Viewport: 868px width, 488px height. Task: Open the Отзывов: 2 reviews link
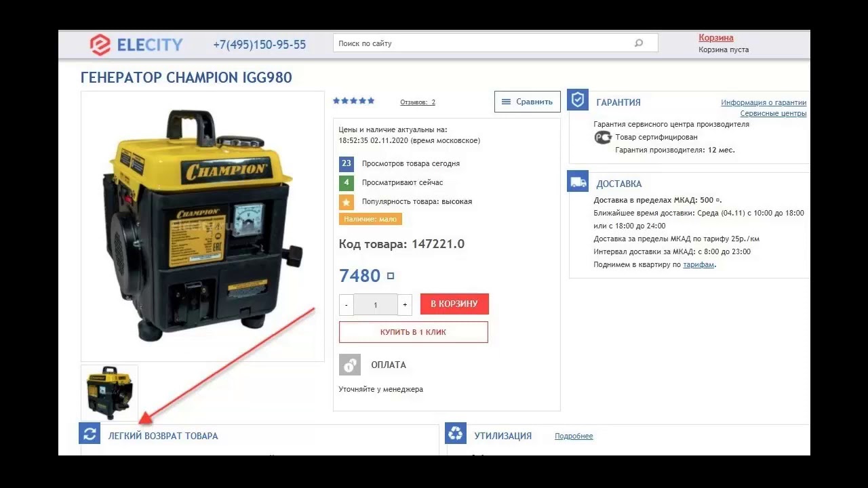[x=418, y=102]
